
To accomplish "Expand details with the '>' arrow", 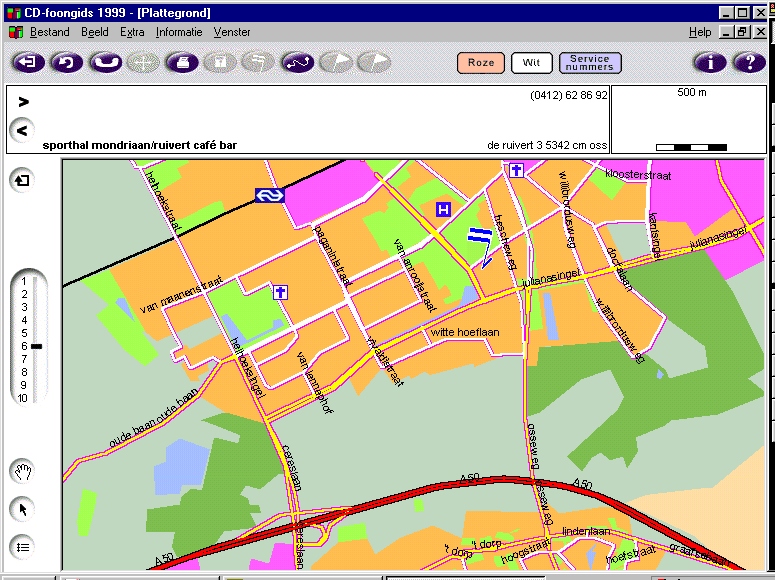I will pyautogui.click(x=23, y=101).
